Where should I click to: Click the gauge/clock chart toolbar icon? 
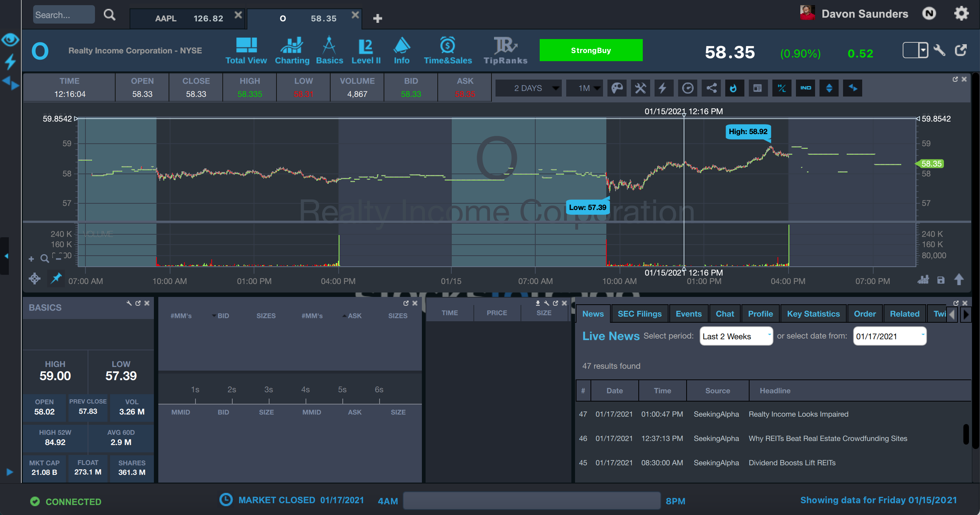(687, 88)
